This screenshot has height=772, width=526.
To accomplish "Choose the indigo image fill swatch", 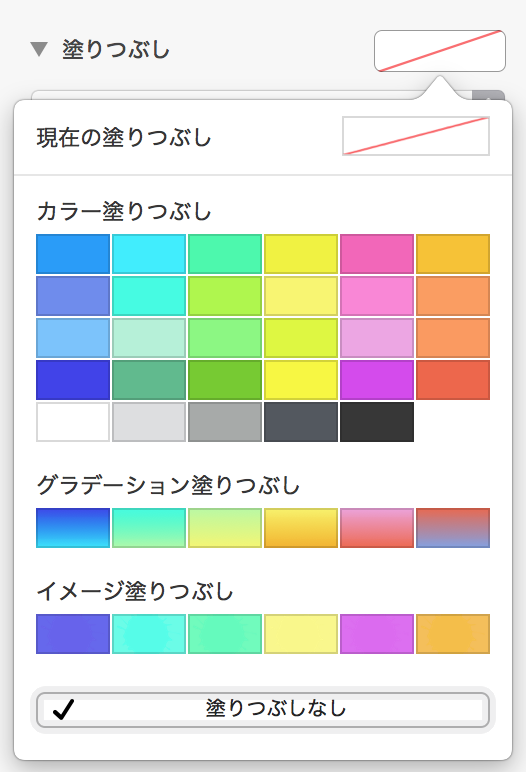I will pos(73,634).
